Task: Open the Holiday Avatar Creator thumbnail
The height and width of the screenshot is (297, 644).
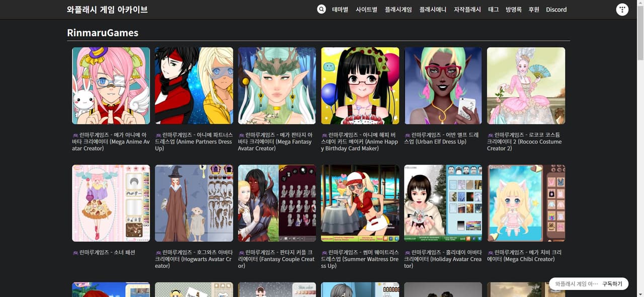Action: point(443,203)
